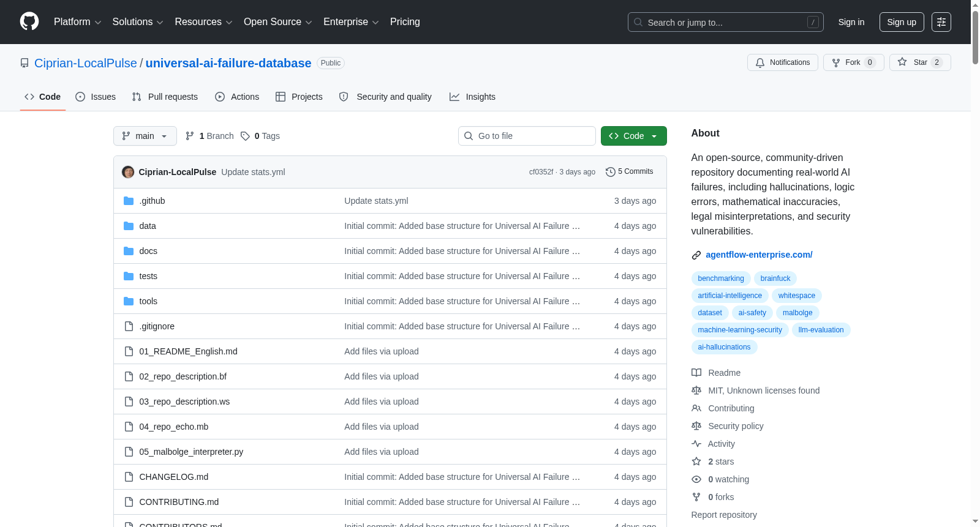
Task: Open the main branch selector dropdown
Action: pos(145,136)
